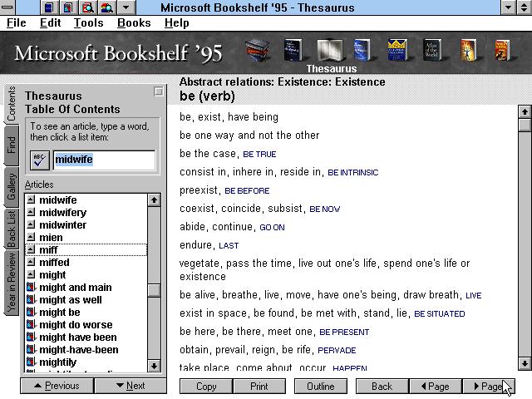Click the book icon beside mightily
This screenshot has height=399, width=532.
31,362
